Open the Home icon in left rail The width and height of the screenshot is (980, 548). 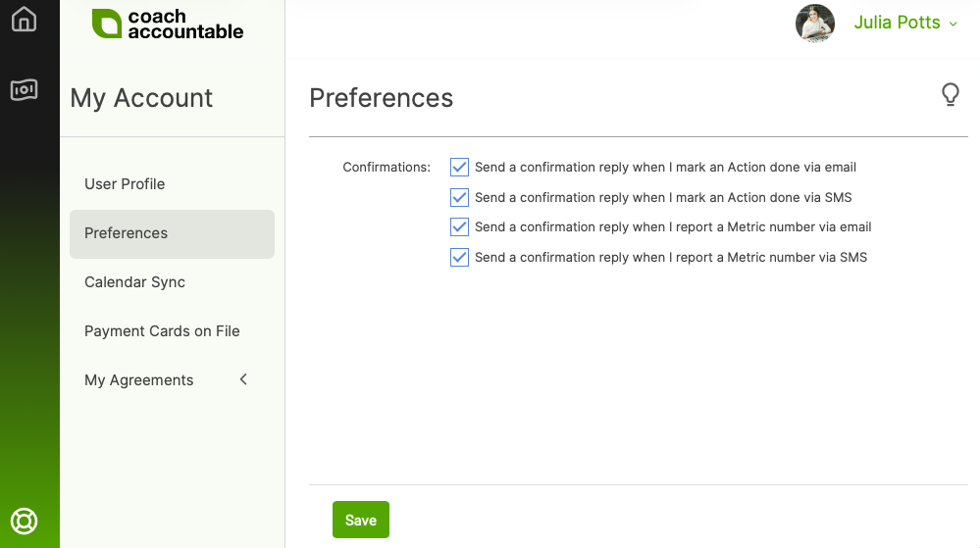(x=24, y=20)
